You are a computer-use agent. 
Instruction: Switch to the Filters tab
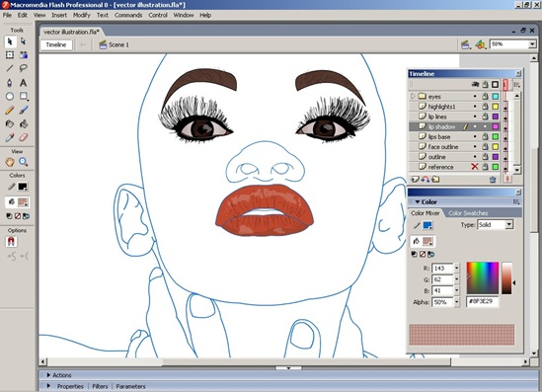coord(100,386)
